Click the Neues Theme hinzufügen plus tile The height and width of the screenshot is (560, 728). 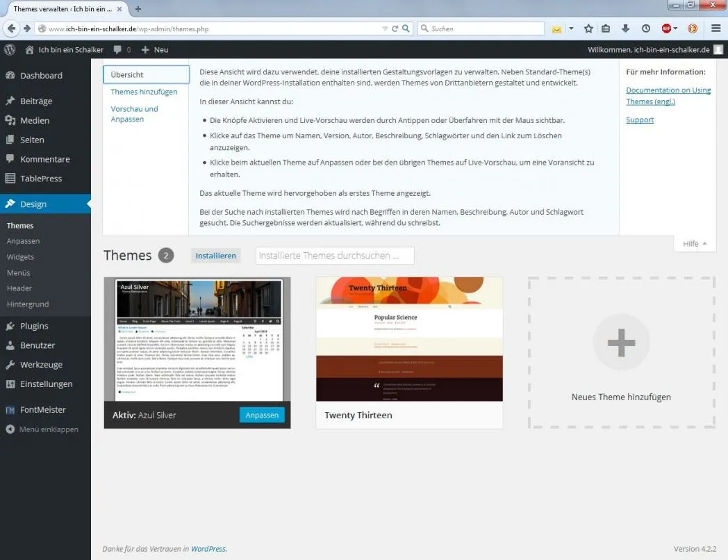(621, 352)
